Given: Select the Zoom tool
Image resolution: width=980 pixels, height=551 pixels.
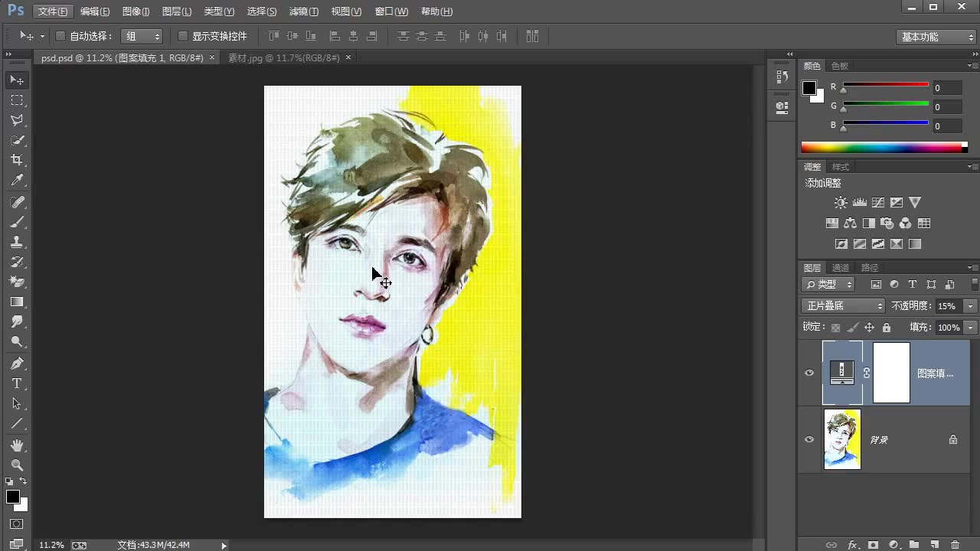Looking at the screenshot, I should pos(16,465).
